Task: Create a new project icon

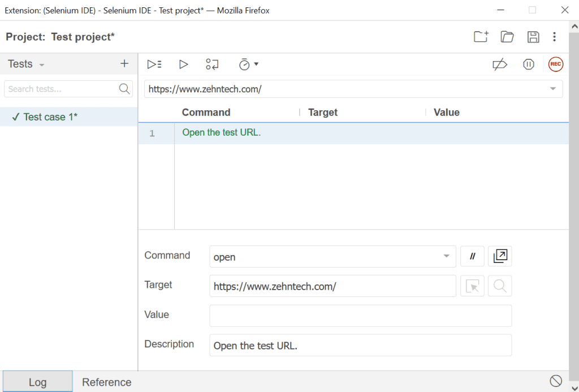Action: [x=481, y=37]
